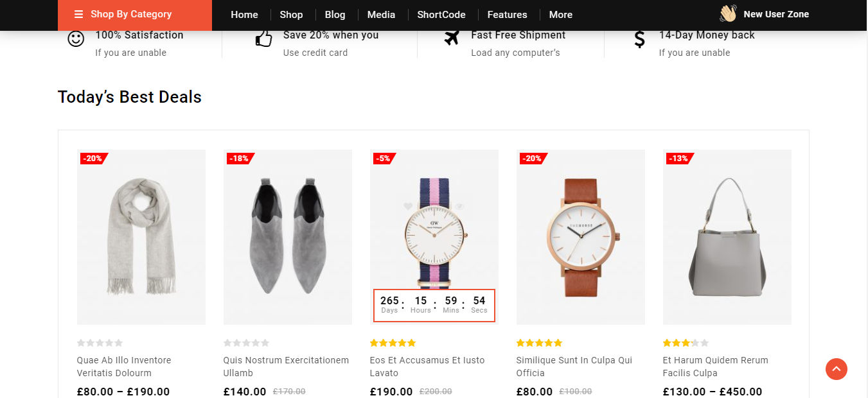Open the Home menu item

244,15
